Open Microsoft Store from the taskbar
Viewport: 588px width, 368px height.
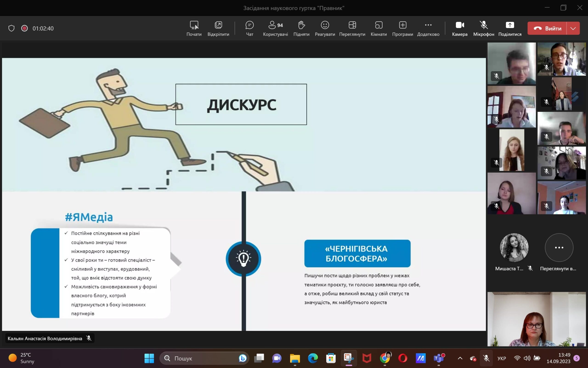point(331,358)
